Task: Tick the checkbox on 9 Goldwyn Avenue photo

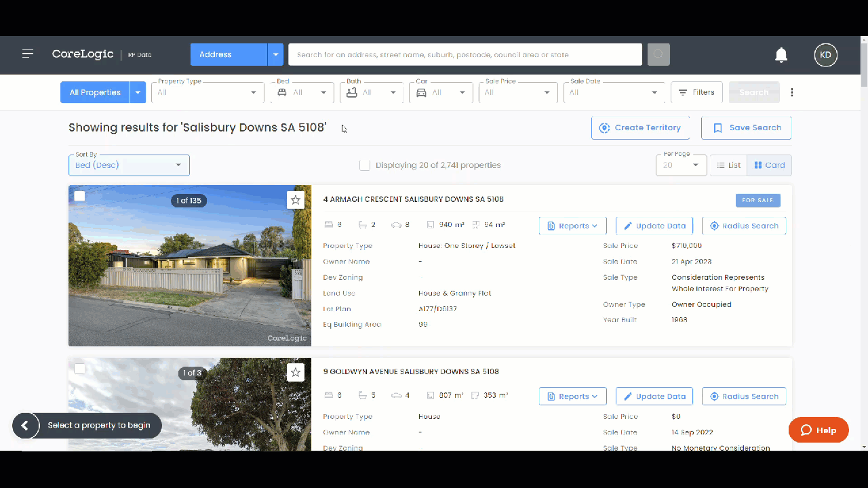Action: point(79,369)
